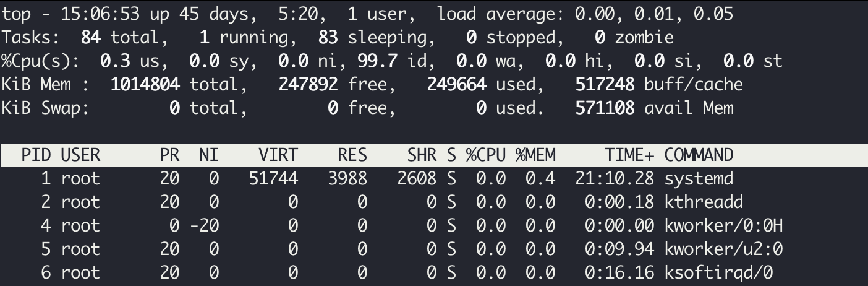Click the PR column header
This screenshot has width=868, height=286.
pyautogui.click(x=169, y=155)
